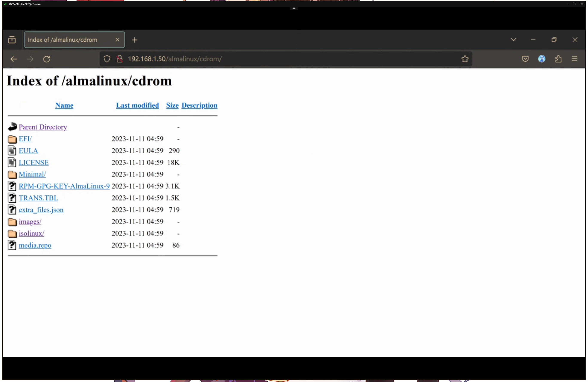Open the EULA file
588x382 pixels.
[28, 150]
